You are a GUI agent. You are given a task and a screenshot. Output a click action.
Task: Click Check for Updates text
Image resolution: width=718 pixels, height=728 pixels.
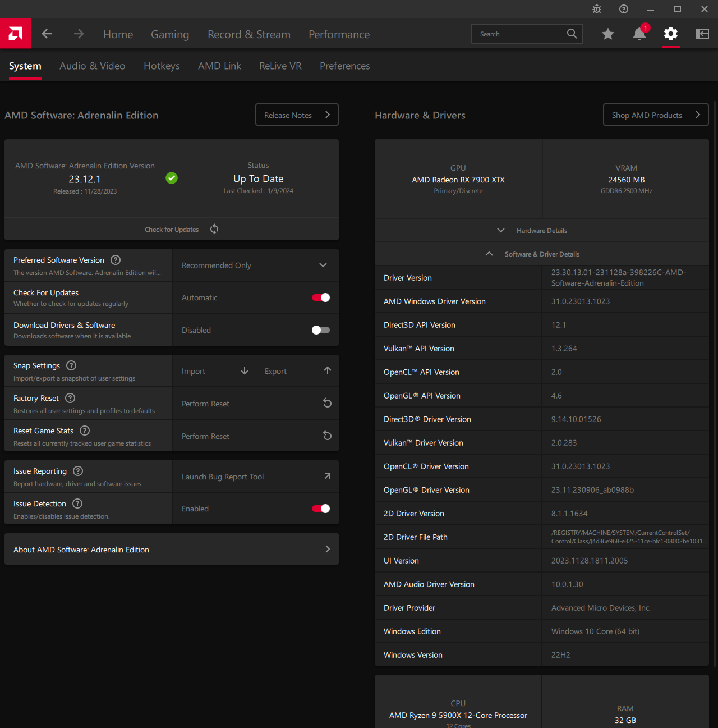[172, 230]
